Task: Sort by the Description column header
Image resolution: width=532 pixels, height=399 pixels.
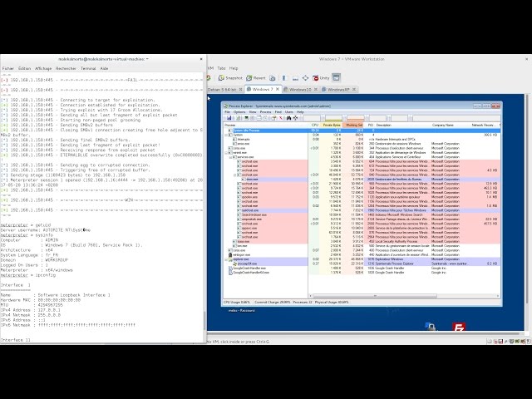Action: [403, 126]
